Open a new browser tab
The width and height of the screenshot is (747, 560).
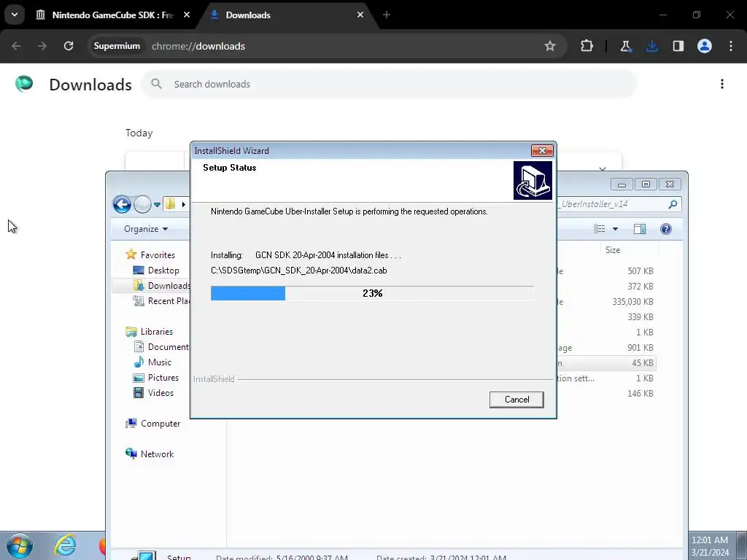[x=387, y=15]
